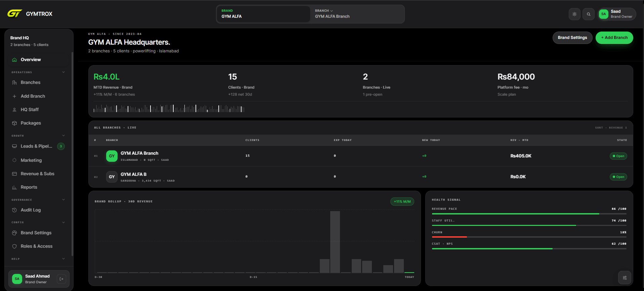The width and height of the screenshot is (644, 291).
Task: Open Saad Brand Owner profile menu
Action: pyautogui.click(x=617, y=14)
